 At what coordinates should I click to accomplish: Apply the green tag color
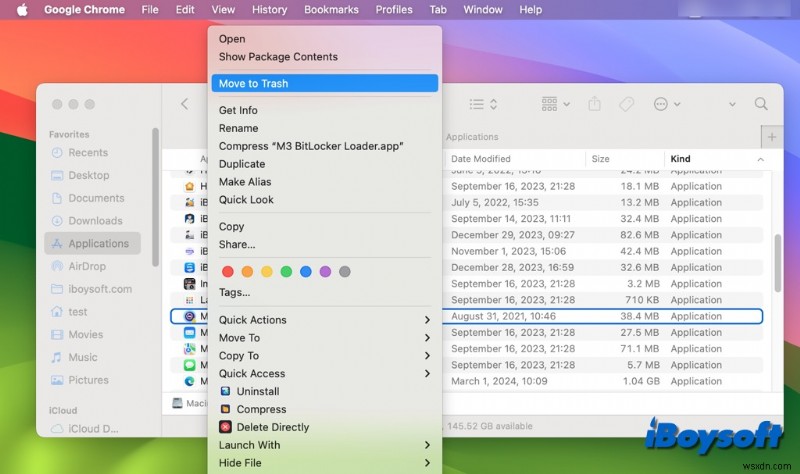tap(286, 271)
